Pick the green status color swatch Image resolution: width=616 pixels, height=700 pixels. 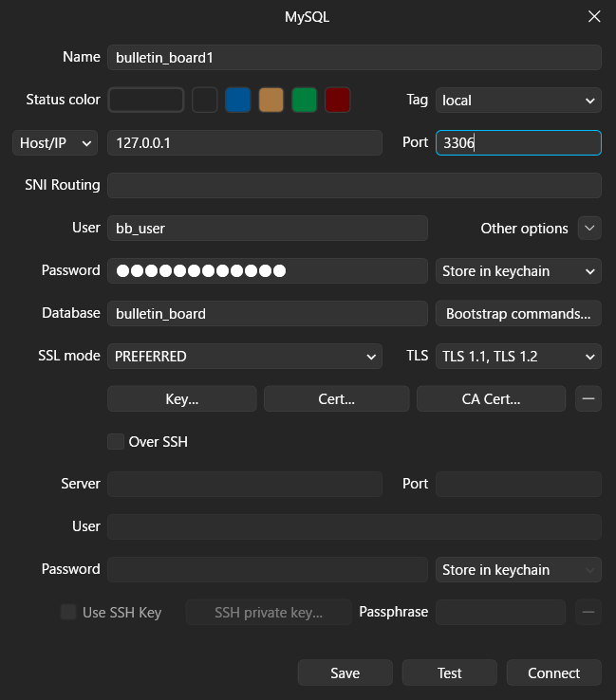tap(304, 100)
